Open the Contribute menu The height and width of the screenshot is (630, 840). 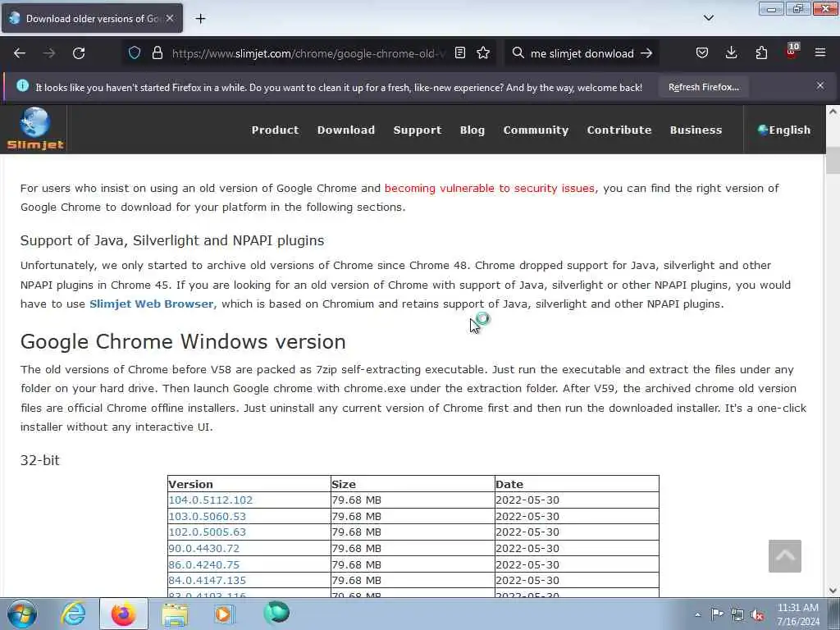[619, 130]
